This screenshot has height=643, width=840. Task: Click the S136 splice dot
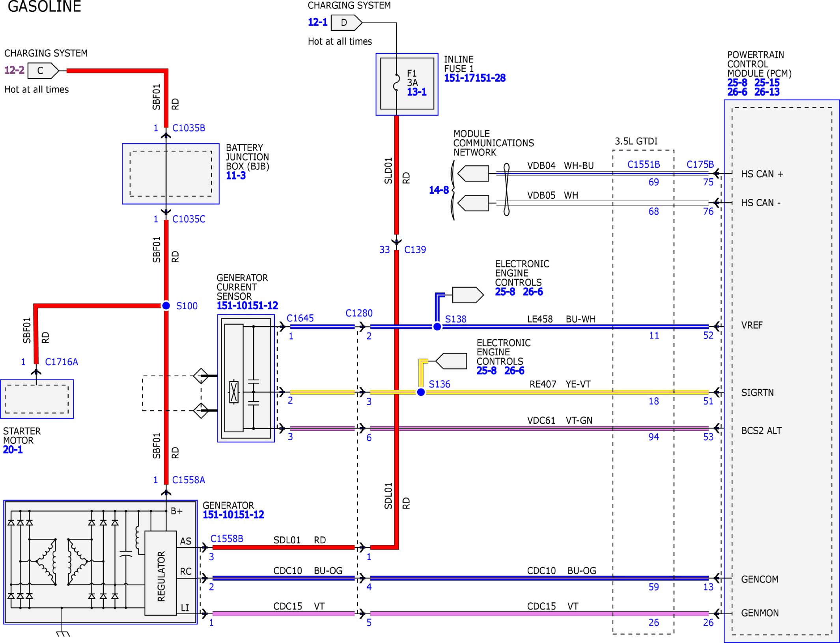pos(421,392)
